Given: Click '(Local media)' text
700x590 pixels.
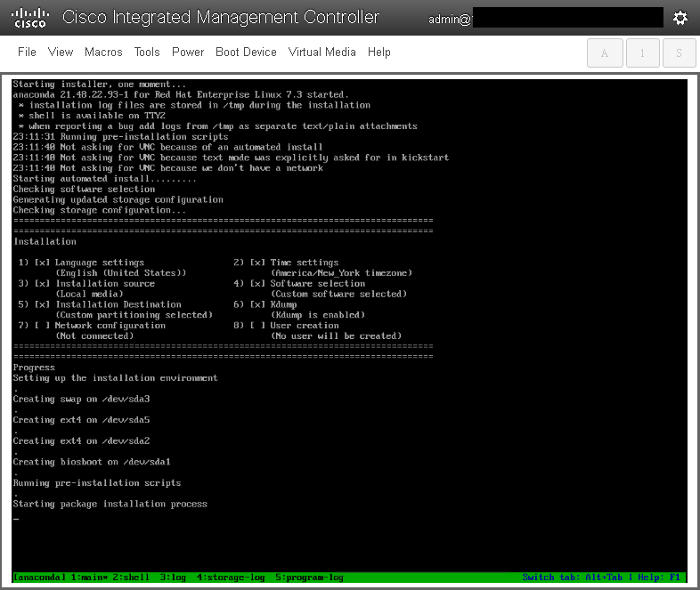Looking at the screenshot, I should coord(89,294).
